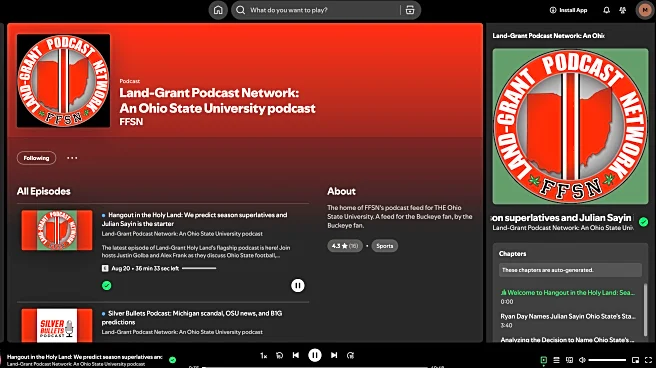Click the Hangout episode progress bar
Viewport: 656px width, 368px height.
coord(199,268)
